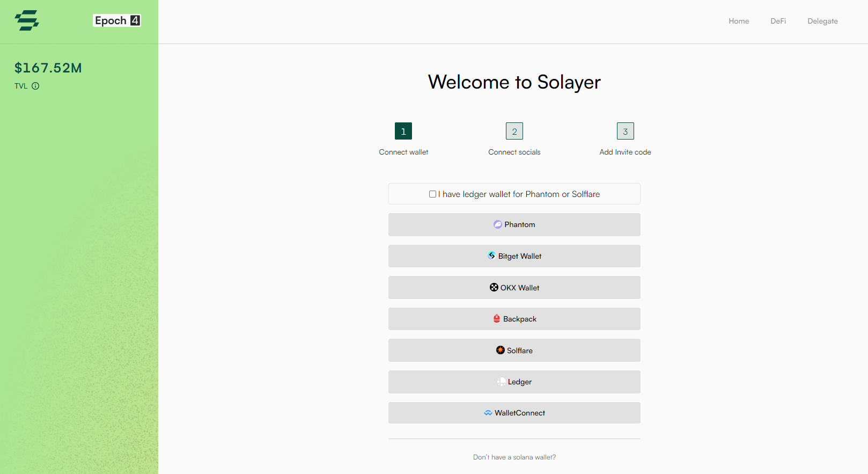The width and height of the screenshot is (868, 474).
Task: Choose the Solflare wallet button
Action: coord(514,350)
